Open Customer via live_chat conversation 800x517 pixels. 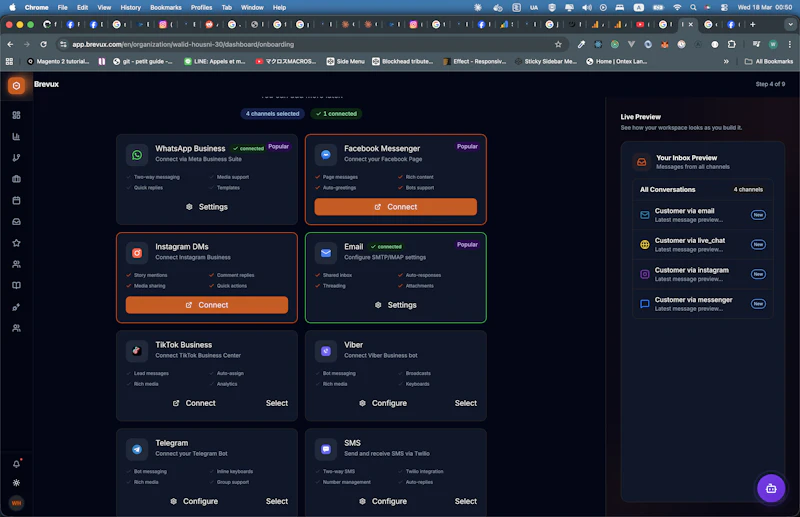click(x=703, y=244)
